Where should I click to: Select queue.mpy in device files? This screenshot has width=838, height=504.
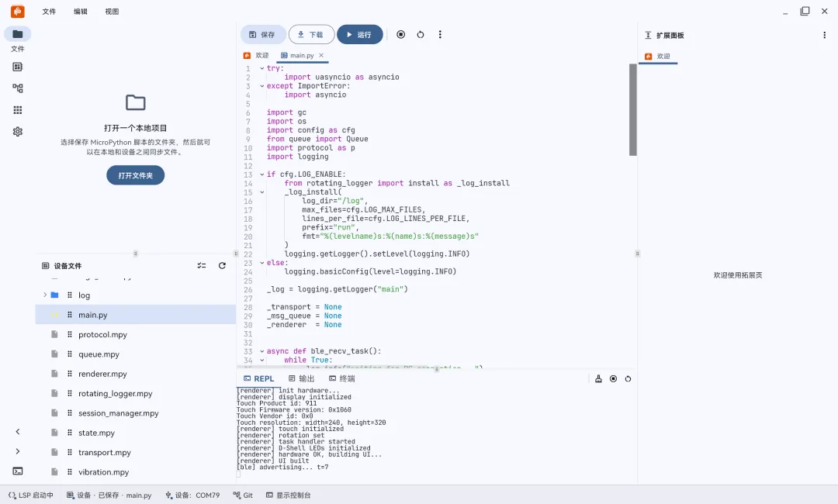136,354
